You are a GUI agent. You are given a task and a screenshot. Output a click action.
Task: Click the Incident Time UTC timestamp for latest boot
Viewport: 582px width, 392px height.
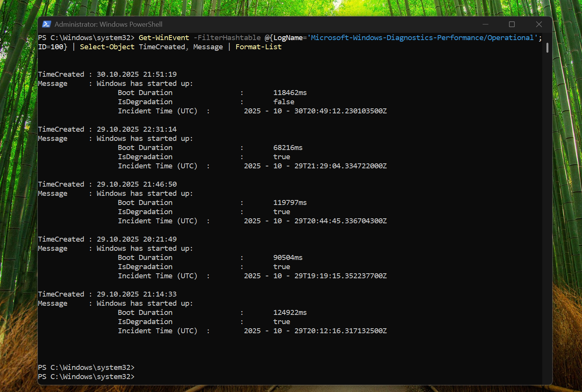315,111
